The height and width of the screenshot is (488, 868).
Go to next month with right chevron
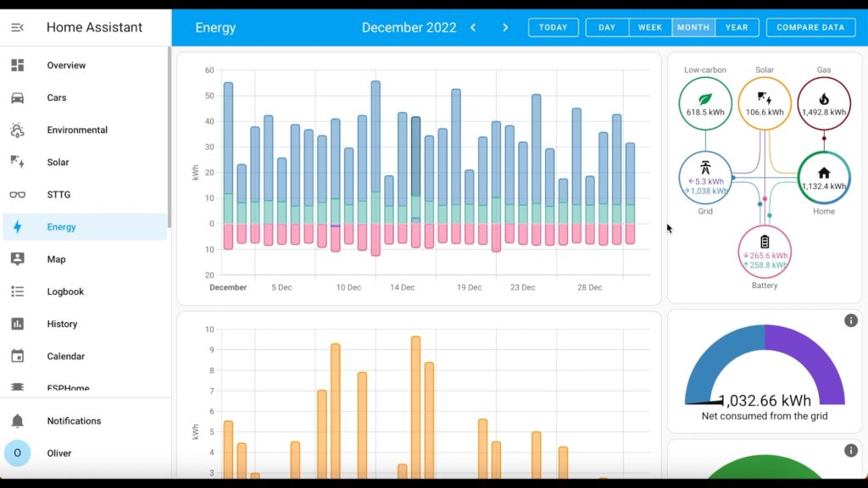coord(505,27)
